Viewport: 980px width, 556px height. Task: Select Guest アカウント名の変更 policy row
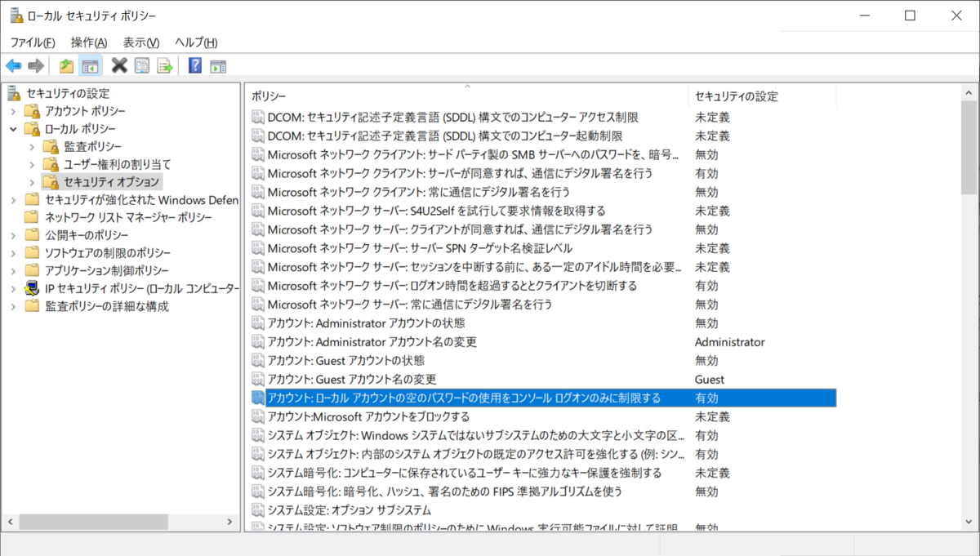(x=541, y=379)
